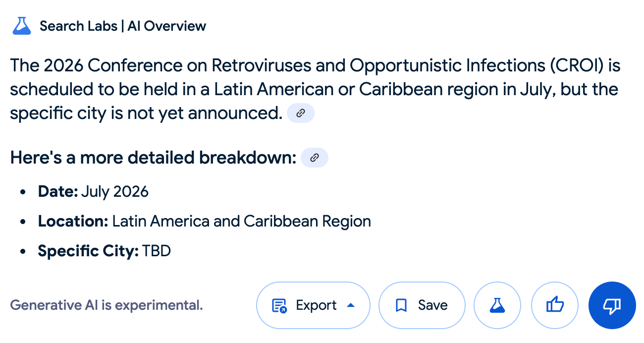644x343 pixels.
Task: Open link chip beside detailed breakdown heading
Action: point(314,158)
